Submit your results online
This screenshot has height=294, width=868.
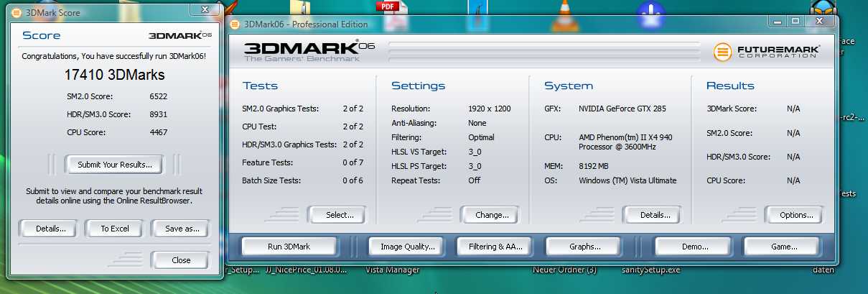114,165
